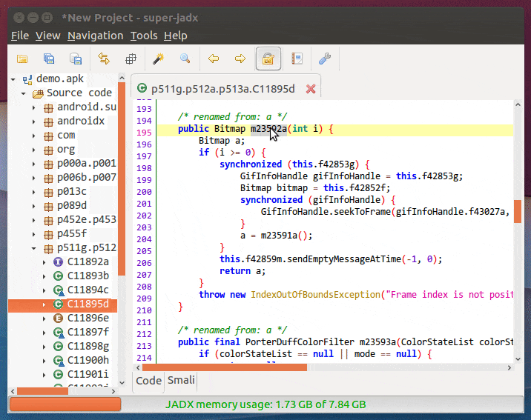The width and height of the screenshot is (531, 420).
Task: Expand the p000a.p001 package
Action: coord(33,164)
